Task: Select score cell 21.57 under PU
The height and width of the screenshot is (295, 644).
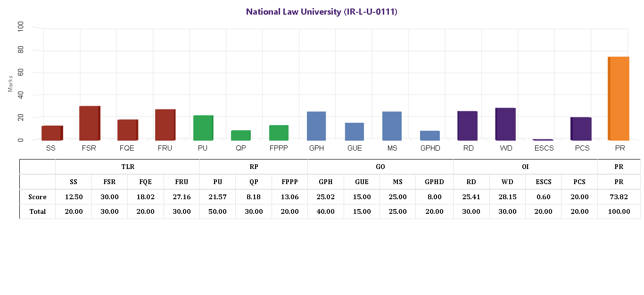Action: pyautogui.click(x=218, y=197)
